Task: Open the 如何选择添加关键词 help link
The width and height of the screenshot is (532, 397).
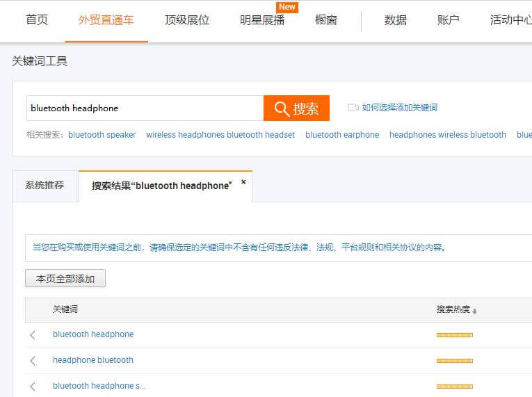Action: [400, 108]
